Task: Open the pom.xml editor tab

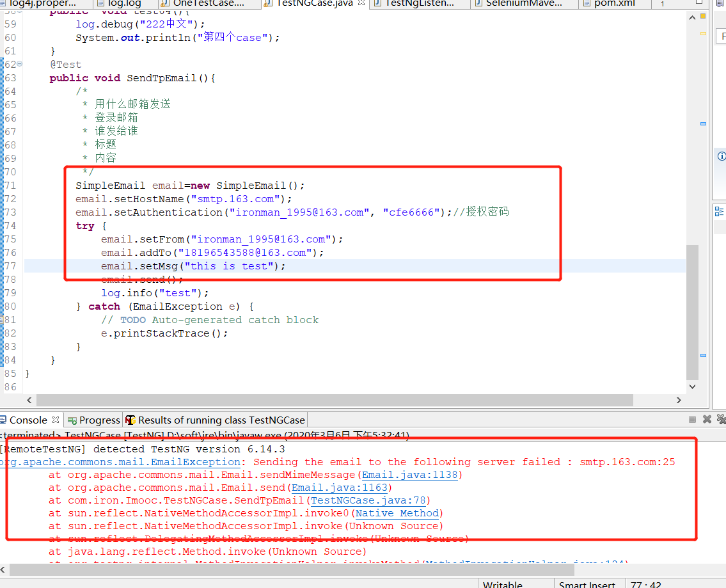Action: (615, 4)
